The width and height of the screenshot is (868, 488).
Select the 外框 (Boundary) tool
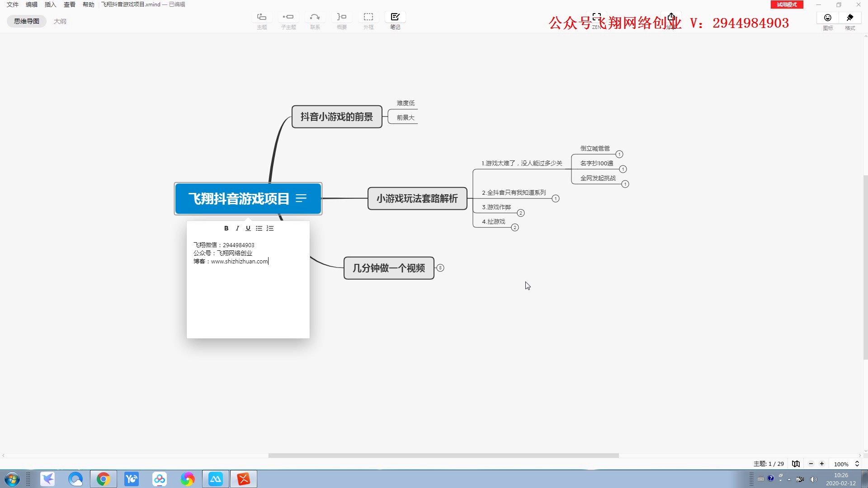tap(368, 17)
